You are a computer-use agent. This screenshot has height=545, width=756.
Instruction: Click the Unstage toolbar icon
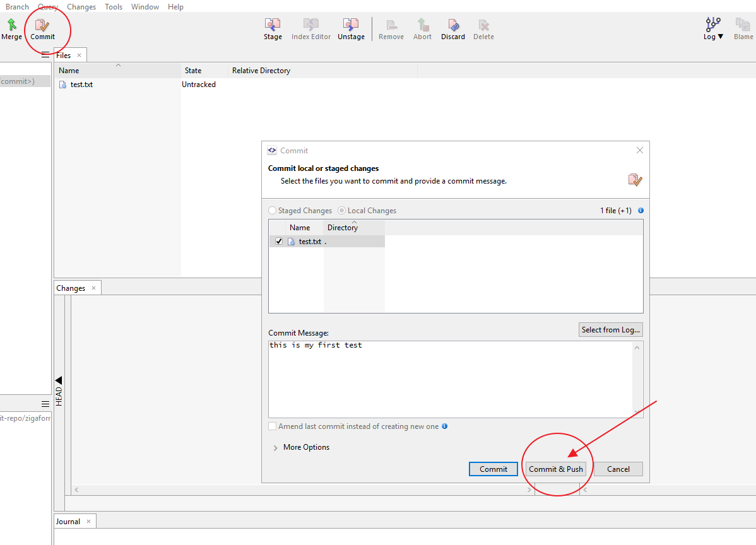click(x=351, y=28)
